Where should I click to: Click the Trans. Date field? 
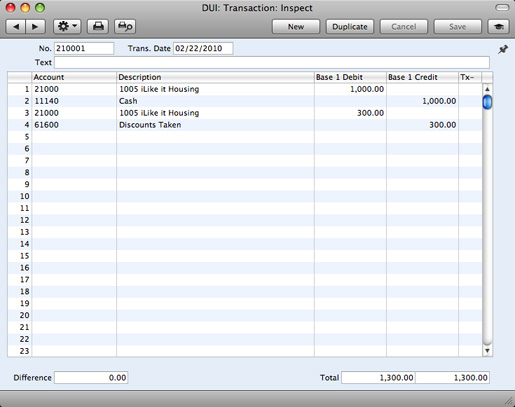click(x=203, y=48)
